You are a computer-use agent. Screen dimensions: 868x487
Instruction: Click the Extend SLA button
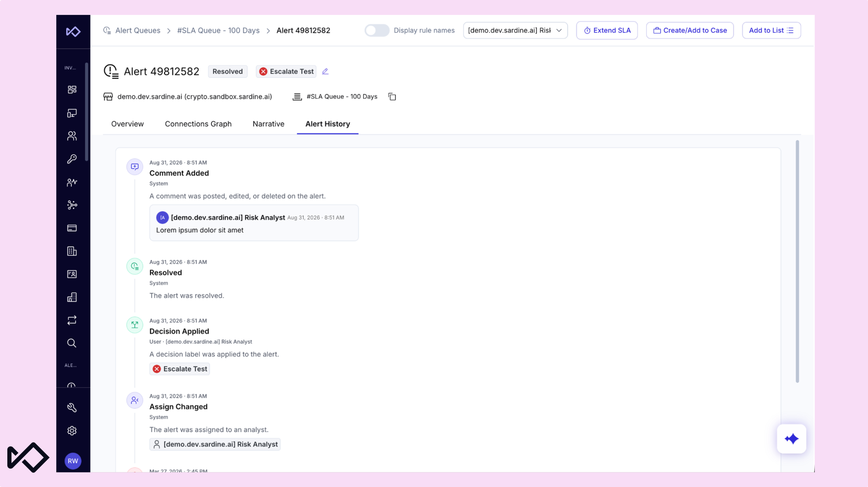(x=607, y=30)
